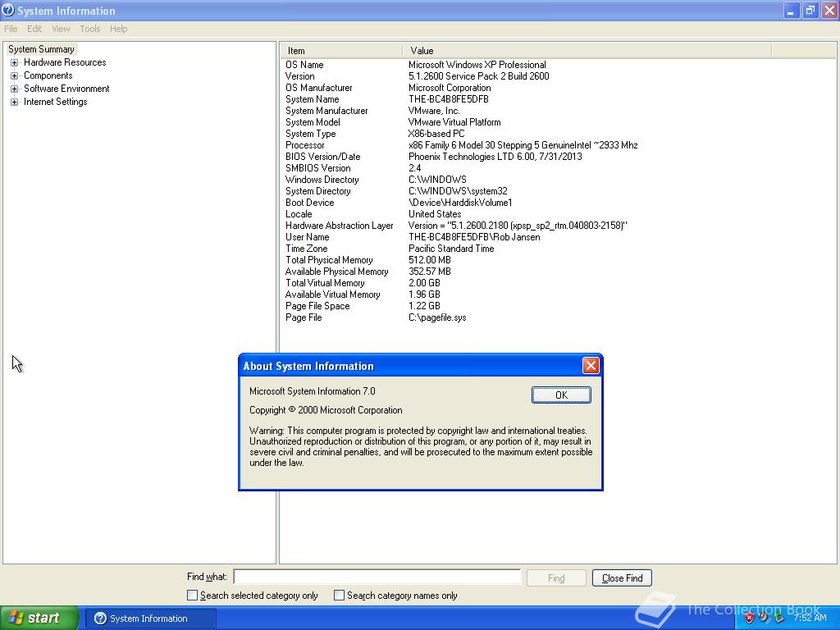Close the About System Information dialog

click(x=591, y=365)
